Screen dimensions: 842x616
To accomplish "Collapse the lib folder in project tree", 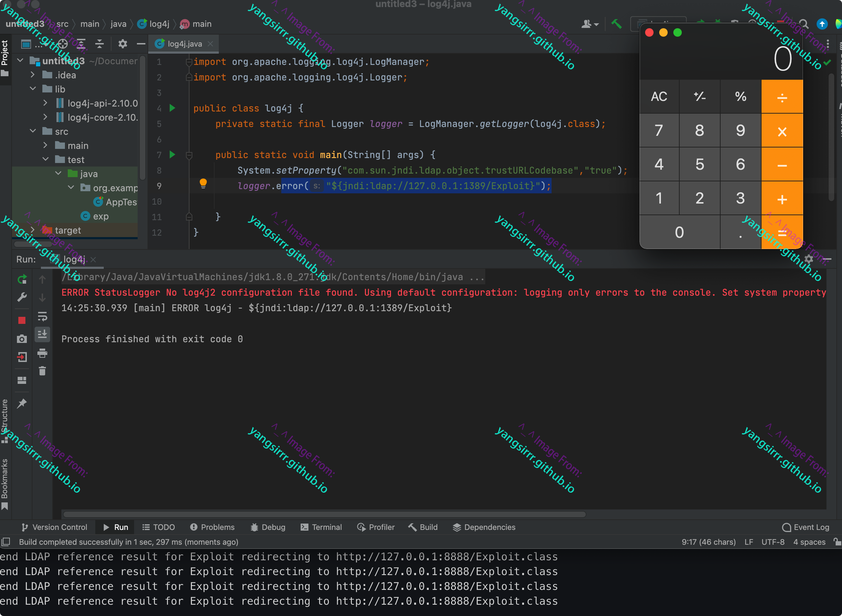I will click(33, 89).
